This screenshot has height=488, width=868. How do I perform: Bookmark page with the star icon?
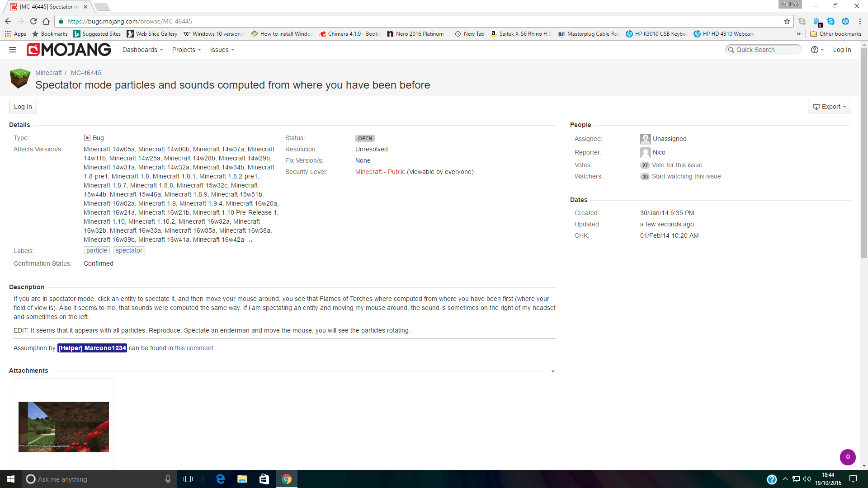787,21
